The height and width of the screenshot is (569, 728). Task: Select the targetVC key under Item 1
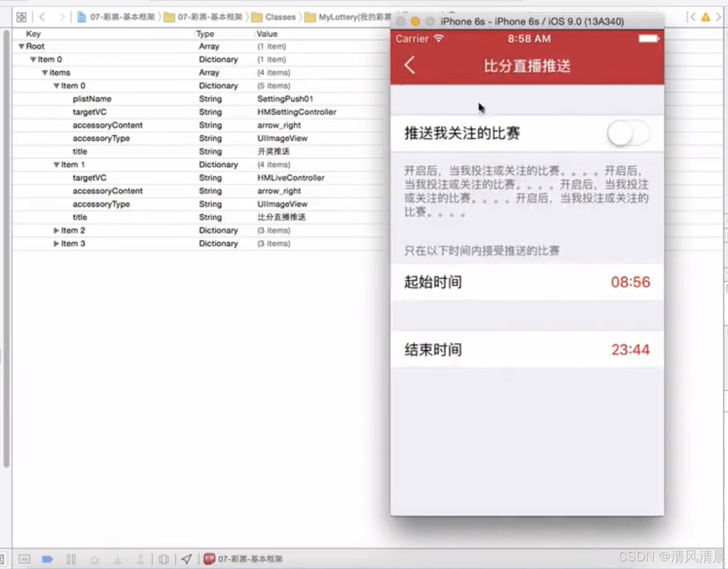[x=90, y=178]
